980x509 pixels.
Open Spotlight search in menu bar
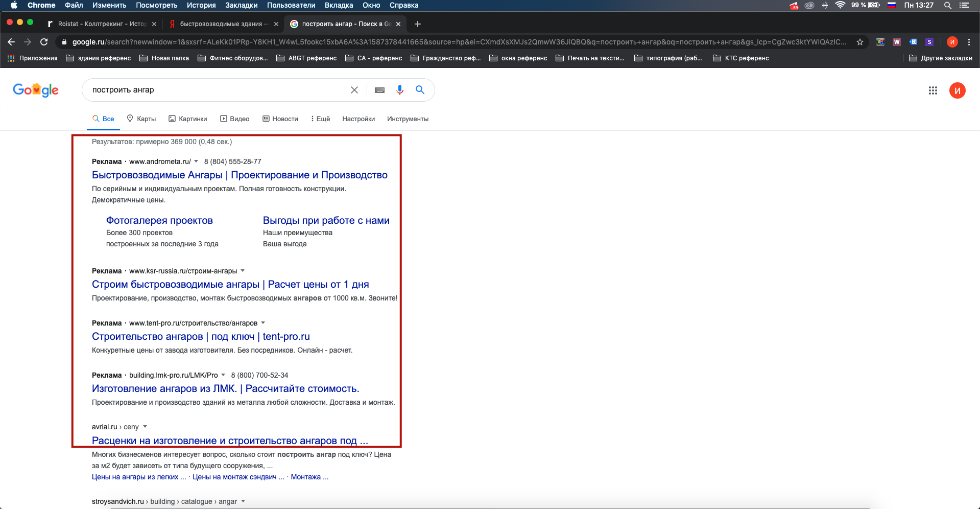(x=948, y=5)
